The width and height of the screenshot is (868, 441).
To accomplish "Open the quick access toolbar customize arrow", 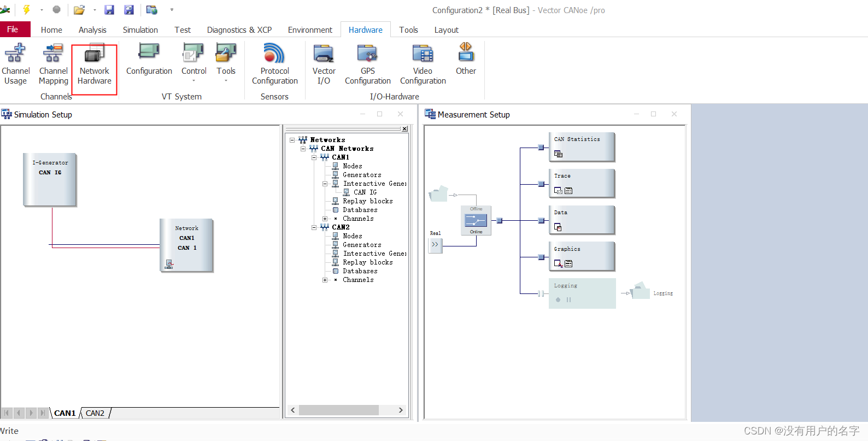I will pos(172,10).
